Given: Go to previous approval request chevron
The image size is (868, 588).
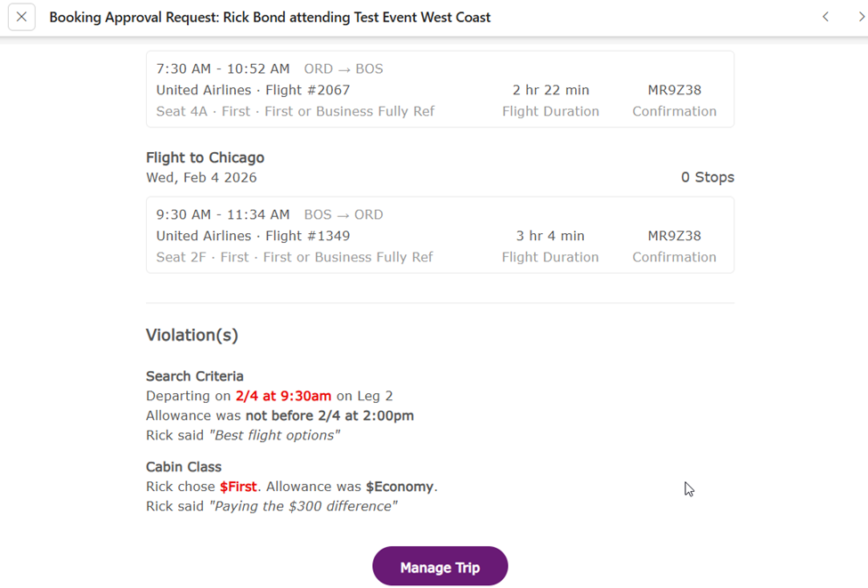Looking at the screenshot, I should [825, 17].
